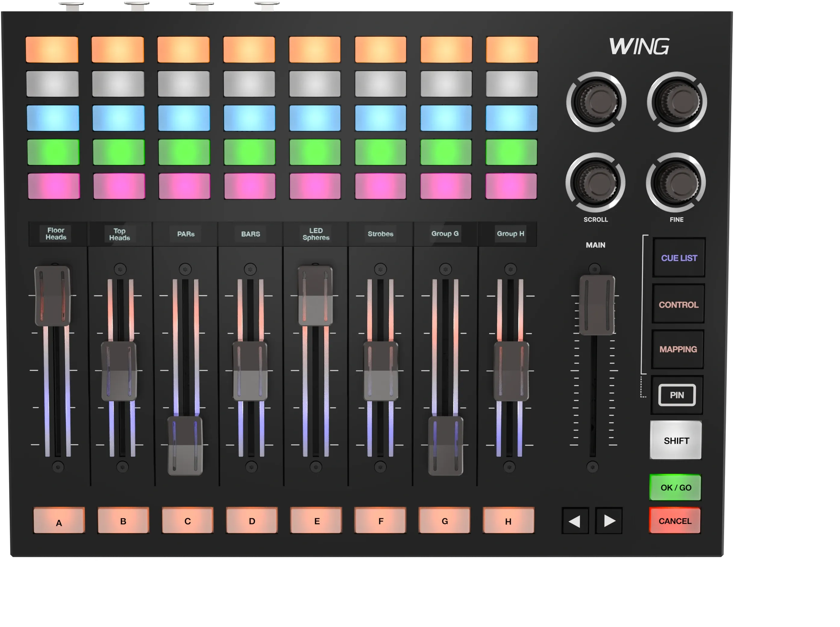This screenshot has width=840, height=627.
Task: Click the Group G fader handle
Action: coord(445,446)
